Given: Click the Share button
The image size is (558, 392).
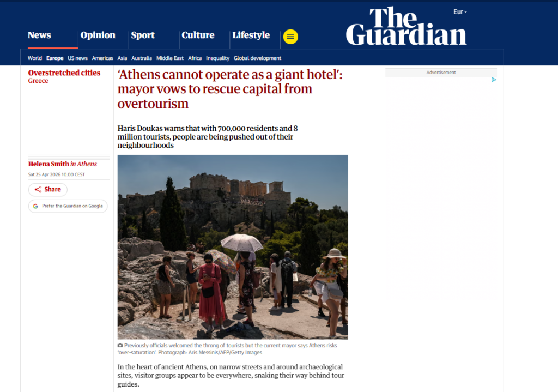Looking at the screenshot, I should tap(48, 189).
